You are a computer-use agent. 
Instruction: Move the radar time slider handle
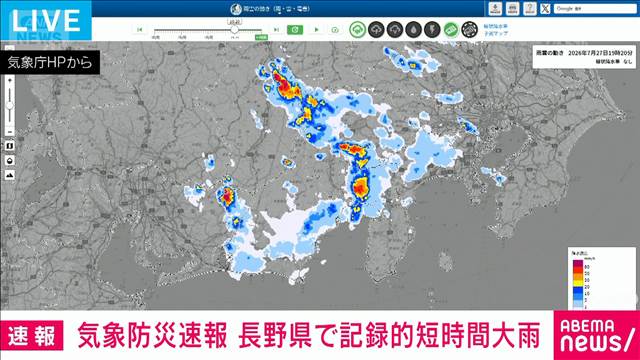(234, 29)
